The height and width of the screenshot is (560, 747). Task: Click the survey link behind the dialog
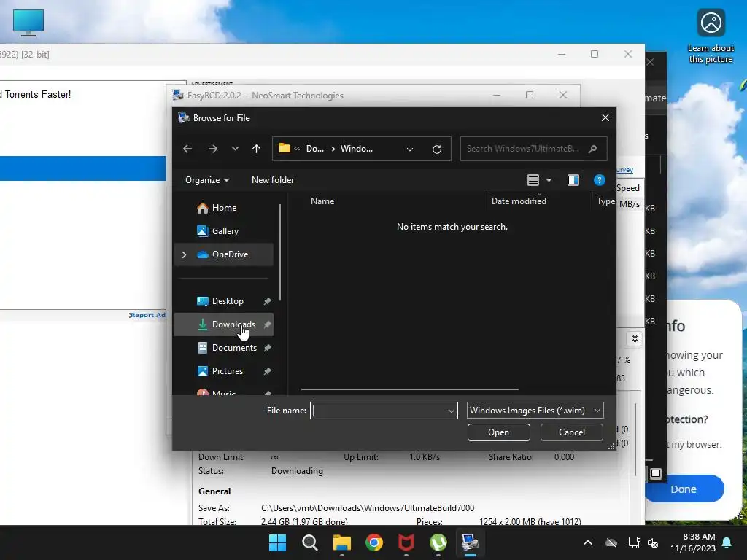(x=624, y=170)
